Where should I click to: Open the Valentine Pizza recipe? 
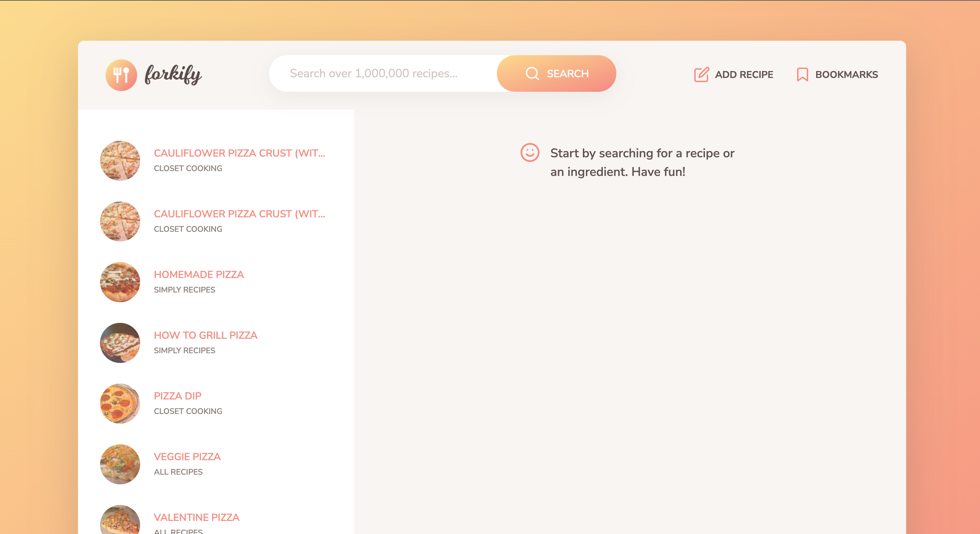[x=197, y=517]
